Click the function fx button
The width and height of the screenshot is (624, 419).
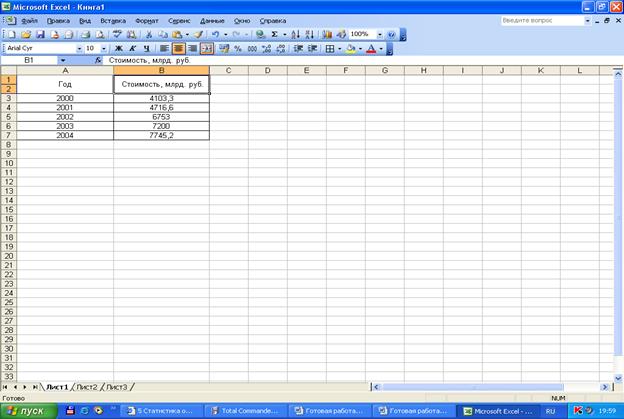pyautogui.click(x=98, y=60)
